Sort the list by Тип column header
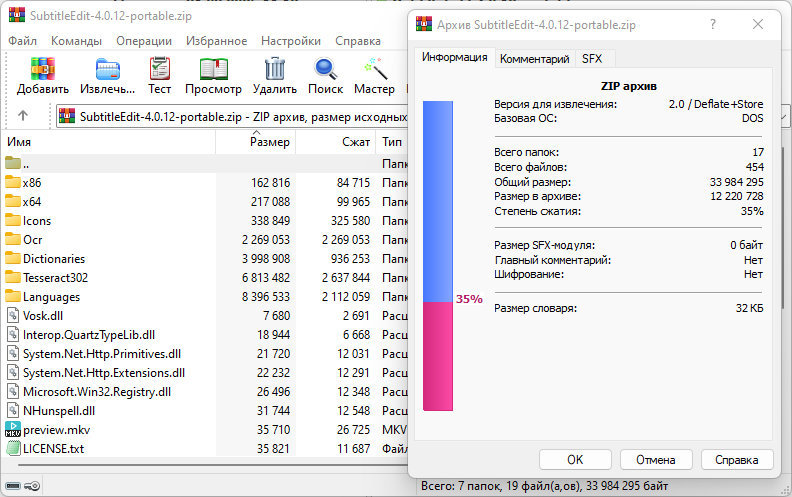The width and height of the screenshot is (792, 497). point(392,142)
